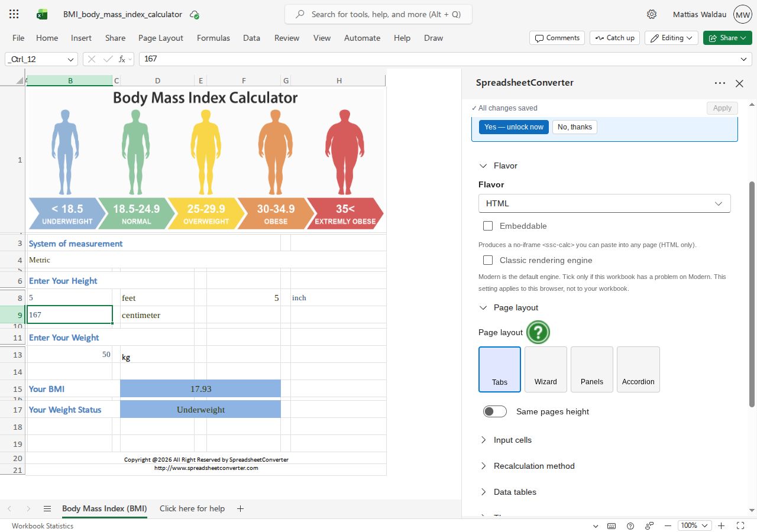The image size is (757, 532).
Task: Switch to the Automate tab
Action: (x=362, y=38)
